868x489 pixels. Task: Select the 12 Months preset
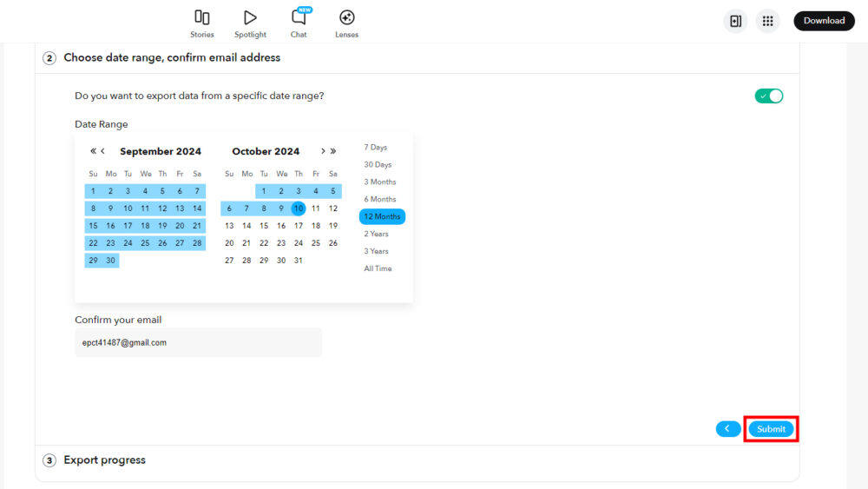(x=382, y=216)
